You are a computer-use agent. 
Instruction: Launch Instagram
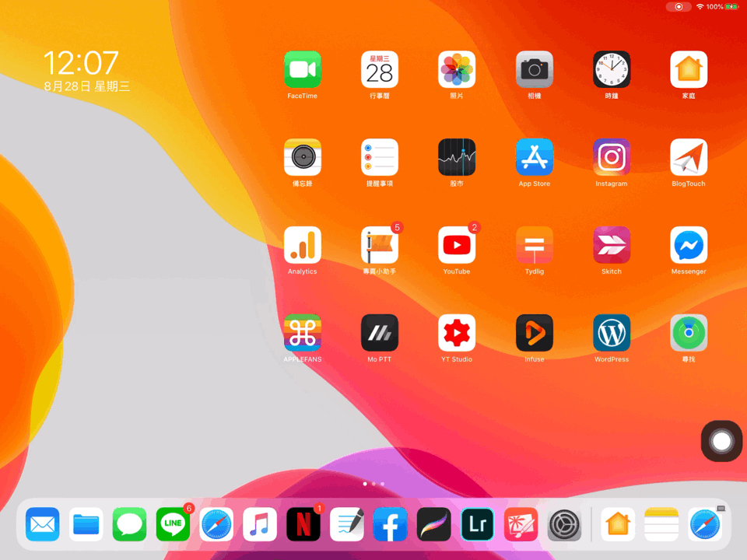(612, 157)
